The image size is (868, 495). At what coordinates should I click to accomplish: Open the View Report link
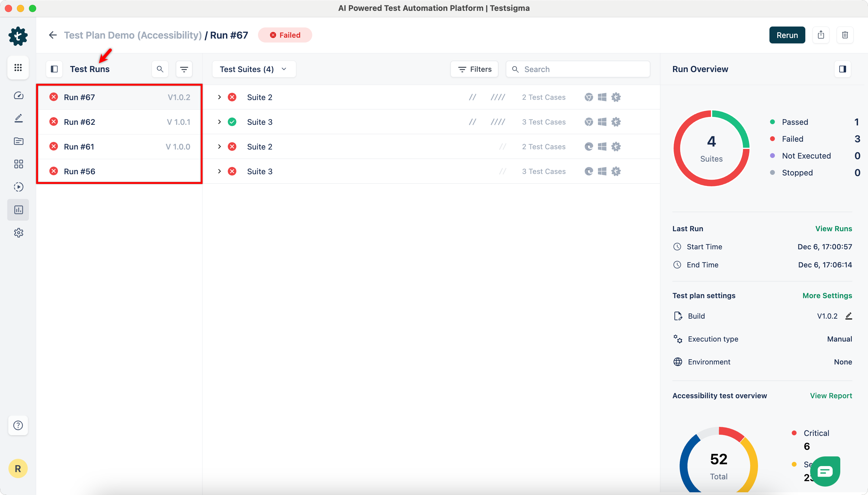point(831,396)
